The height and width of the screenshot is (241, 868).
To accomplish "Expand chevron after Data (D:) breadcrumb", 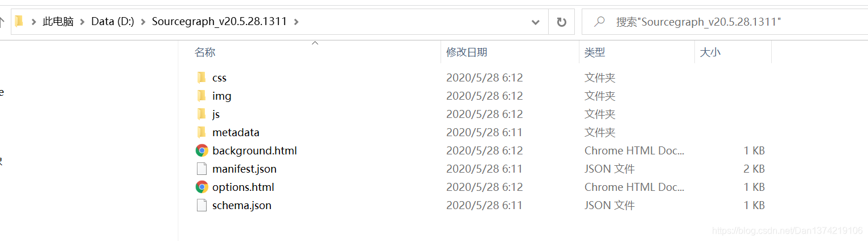I will [143, 22].
